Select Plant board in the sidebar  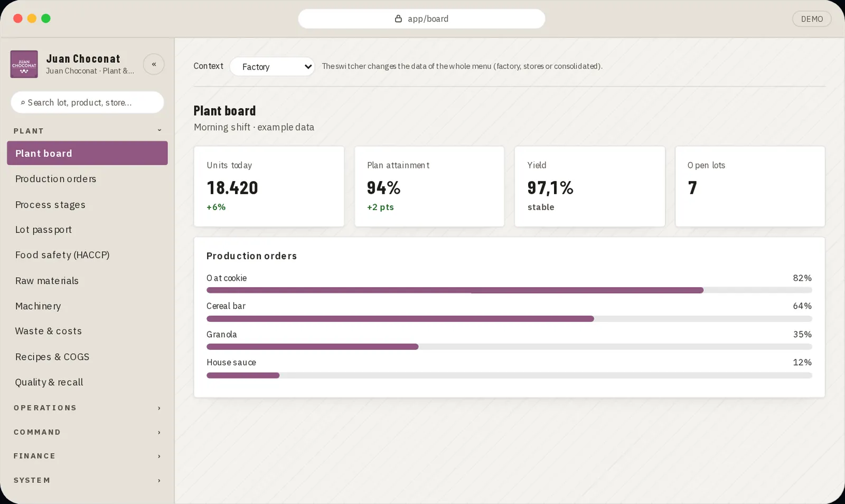pyautogui.click(x=87, y=153)
